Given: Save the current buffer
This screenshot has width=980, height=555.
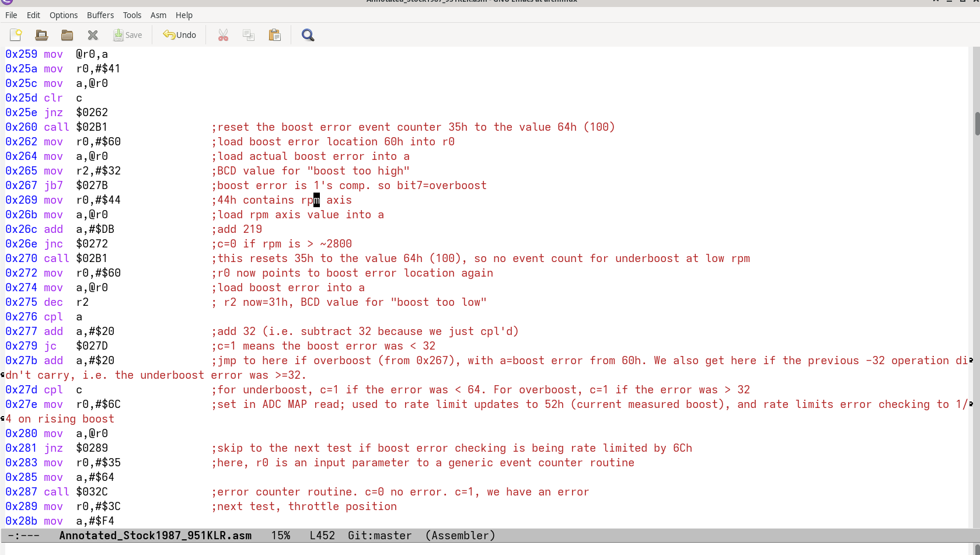Looking at the screenshot, I should (x=128, y=35).
